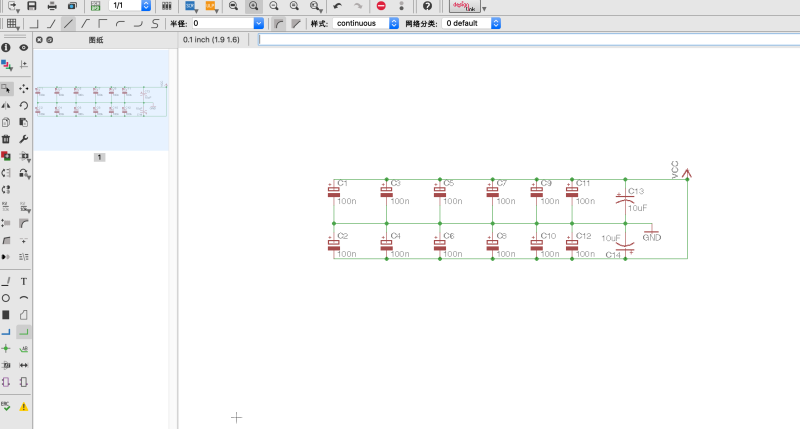This screenshot has height=429, width=800.
Task: Click the Show (eye) tool
Action: pyautogui.click(x=23, y=47)
